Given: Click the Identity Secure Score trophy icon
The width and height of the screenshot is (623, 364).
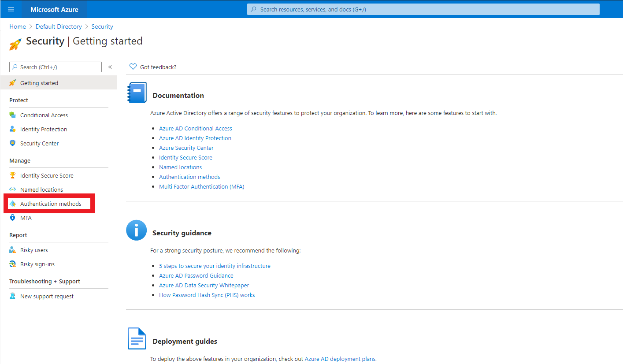Looking at the screenshot, I should pos(13,175).
